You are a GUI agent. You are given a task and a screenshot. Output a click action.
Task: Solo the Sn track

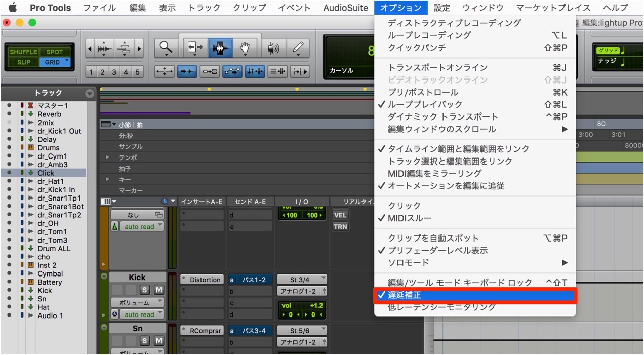pos(145,341)
